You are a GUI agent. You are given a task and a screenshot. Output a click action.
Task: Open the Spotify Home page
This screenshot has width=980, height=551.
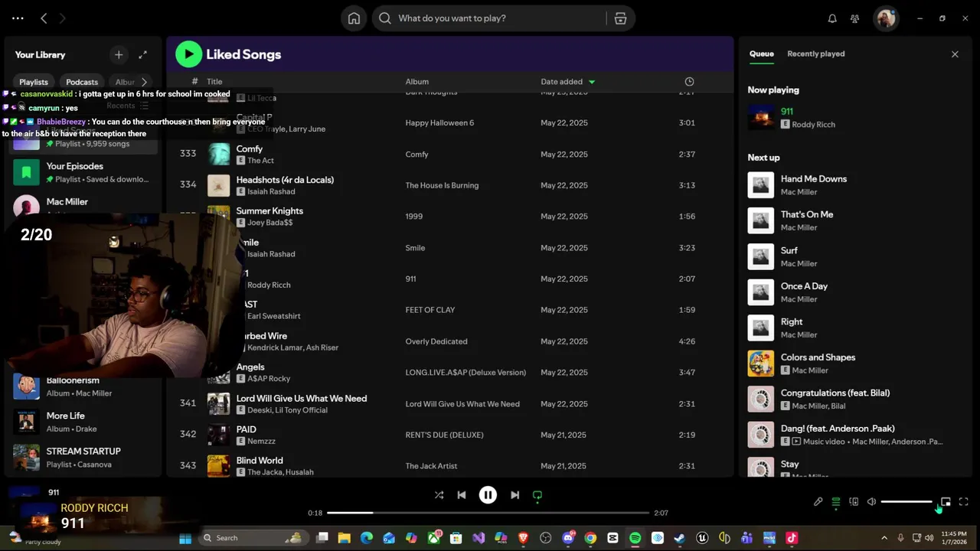click(x=354, y=18)
